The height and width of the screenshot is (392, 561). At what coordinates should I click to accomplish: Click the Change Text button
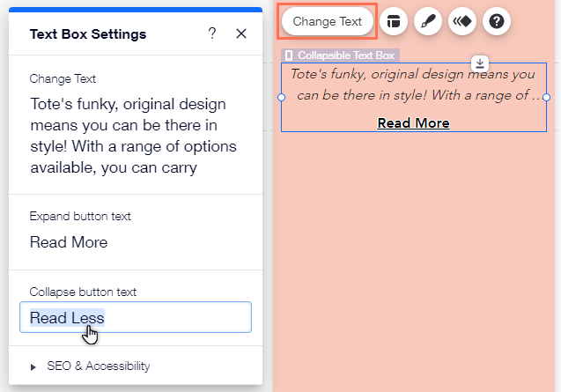(x=327, y=21)
